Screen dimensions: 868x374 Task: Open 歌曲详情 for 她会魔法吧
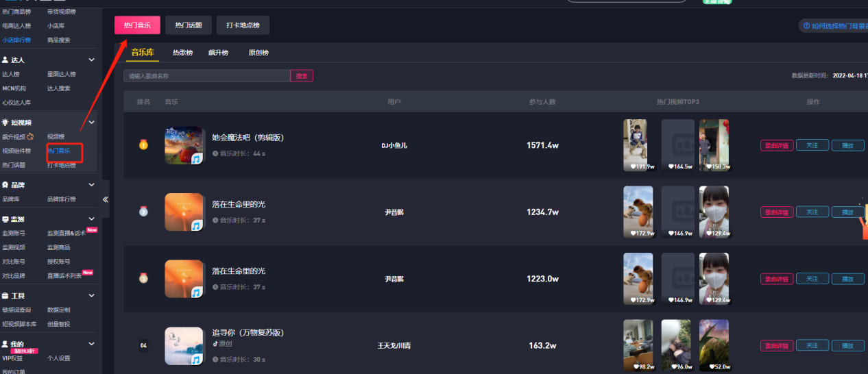(x=776, y=145)
